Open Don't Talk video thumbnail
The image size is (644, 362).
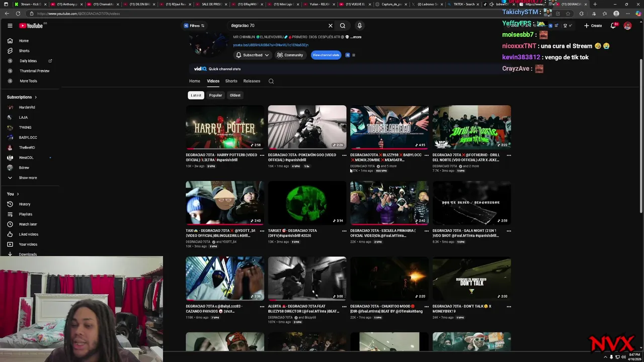click(x=471, y=278)
